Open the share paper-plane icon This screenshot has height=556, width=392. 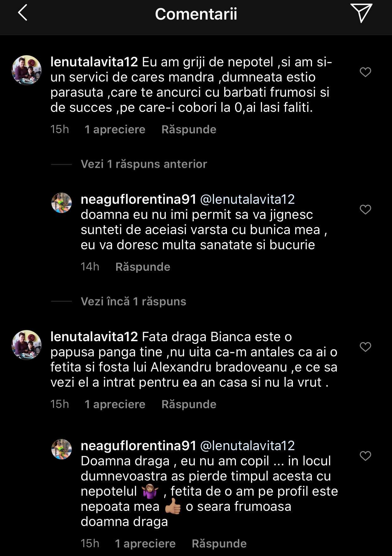(361, 13)
